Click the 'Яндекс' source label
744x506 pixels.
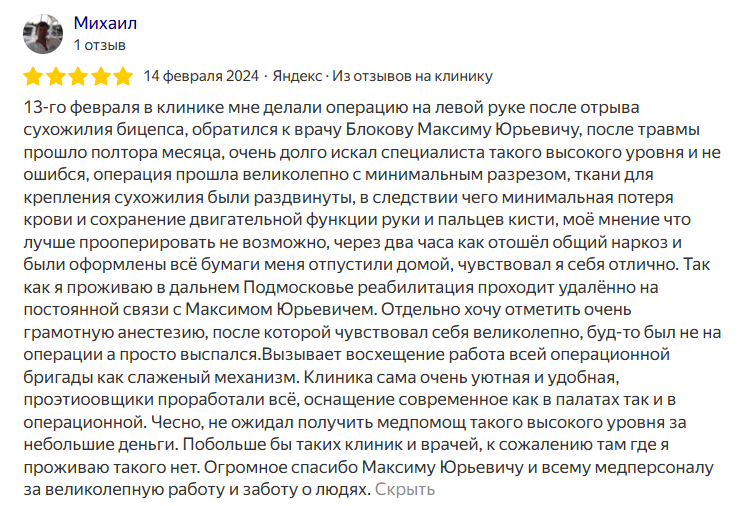pyautogui.click(x=297, y=77)
